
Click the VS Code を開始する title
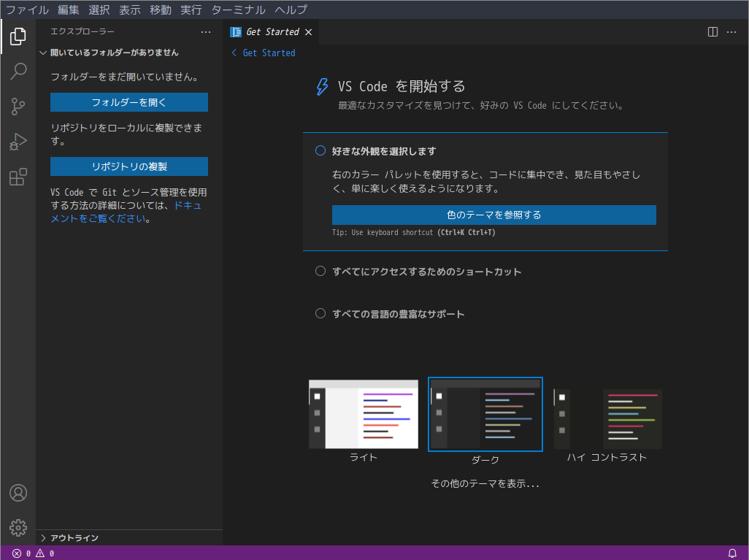(x=402, y=86)
